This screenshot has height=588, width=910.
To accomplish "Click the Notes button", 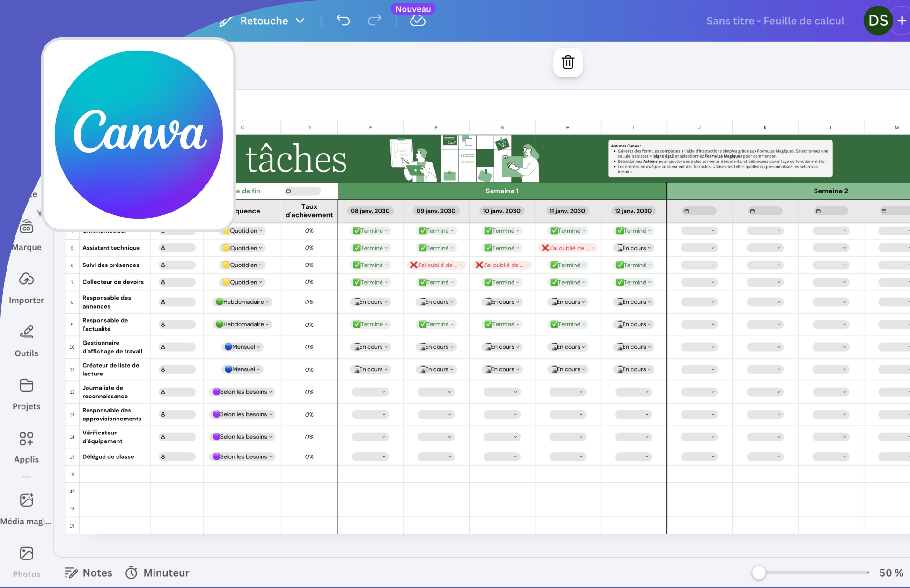I will (x=88, y=573).
